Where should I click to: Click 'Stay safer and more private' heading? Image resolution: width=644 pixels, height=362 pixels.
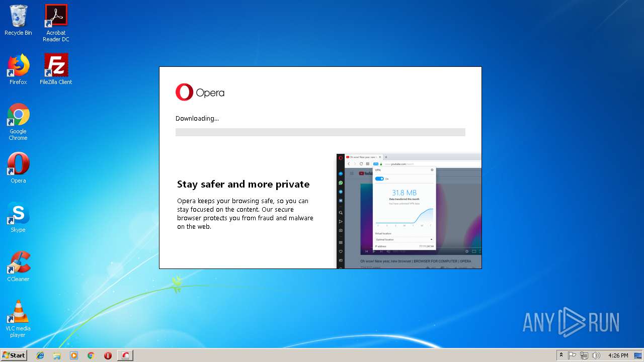243,184
